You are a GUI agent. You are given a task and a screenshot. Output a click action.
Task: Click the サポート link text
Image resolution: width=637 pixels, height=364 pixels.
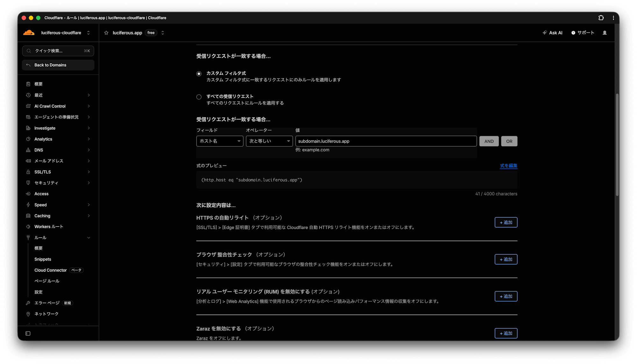[x=586, y=33]
